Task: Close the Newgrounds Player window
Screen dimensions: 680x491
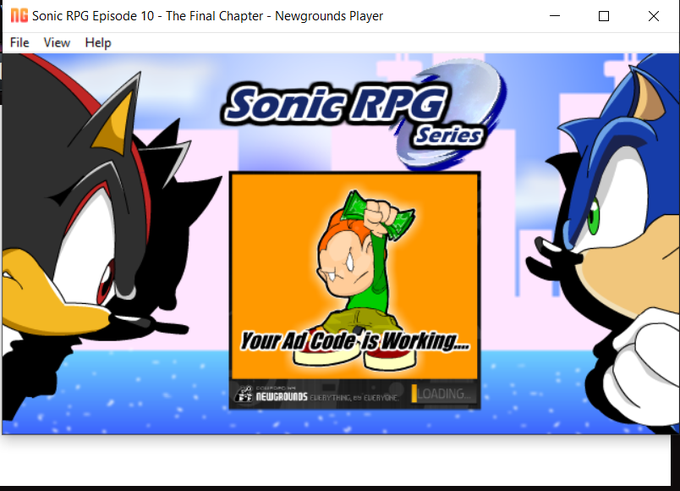Action: 654,16
